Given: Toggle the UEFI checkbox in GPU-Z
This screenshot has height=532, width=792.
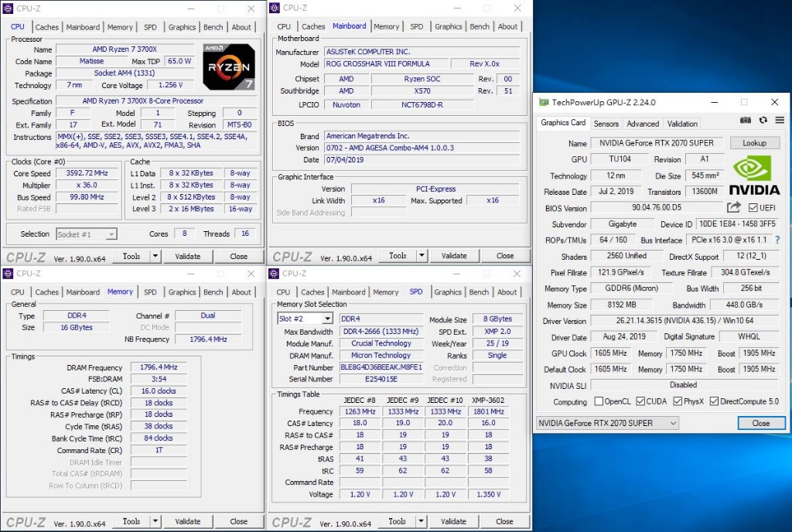Looking at the screenshot, I should 753,207.
